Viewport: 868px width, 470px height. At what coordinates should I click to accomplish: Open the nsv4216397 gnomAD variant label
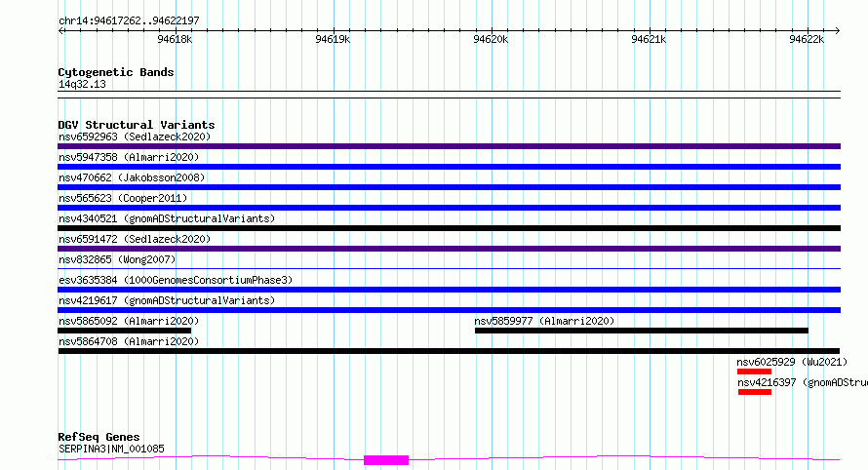point(802,382)
